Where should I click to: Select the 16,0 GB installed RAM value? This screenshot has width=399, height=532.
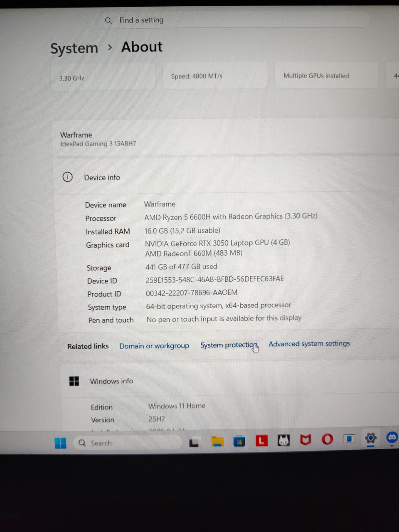coord(182,231)
